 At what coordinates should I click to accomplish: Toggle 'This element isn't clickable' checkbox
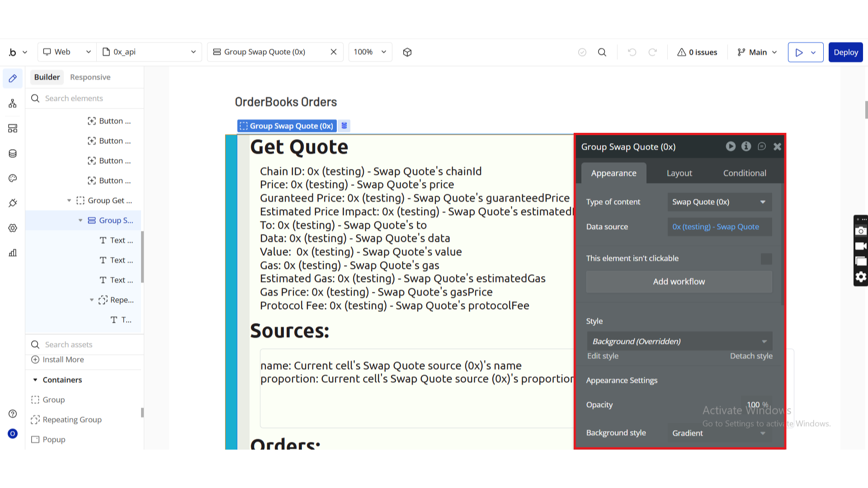coord(766,258)
